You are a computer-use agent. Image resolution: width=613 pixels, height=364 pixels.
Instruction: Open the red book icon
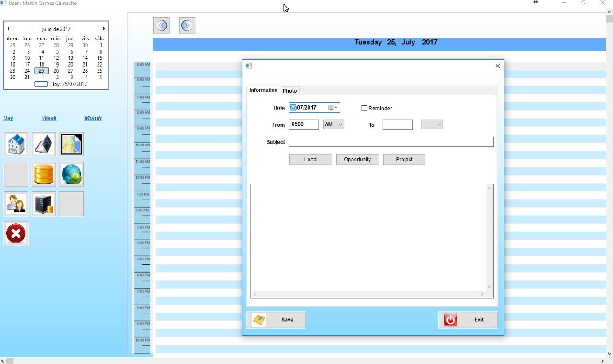(x=44, y=144)
